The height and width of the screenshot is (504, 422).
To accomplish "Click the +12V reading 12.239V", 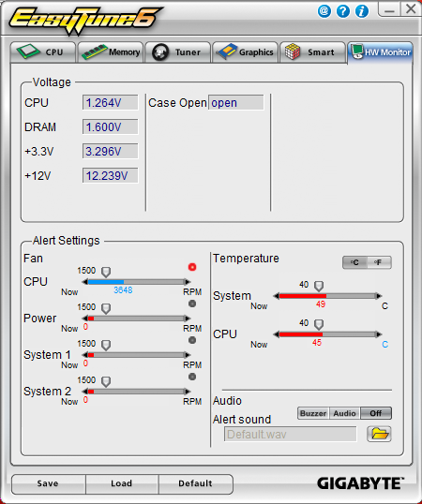I will [111, 175].
